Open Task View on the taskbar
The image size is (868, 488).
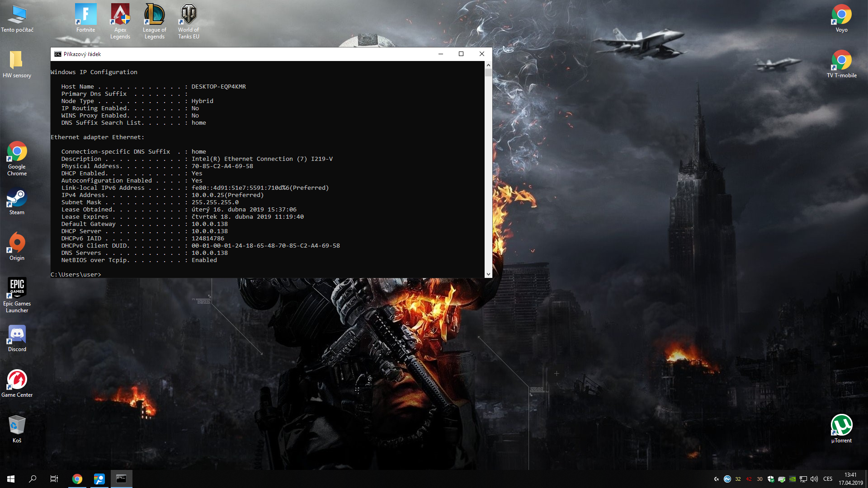pyautogui.click(x=54, y=479)
